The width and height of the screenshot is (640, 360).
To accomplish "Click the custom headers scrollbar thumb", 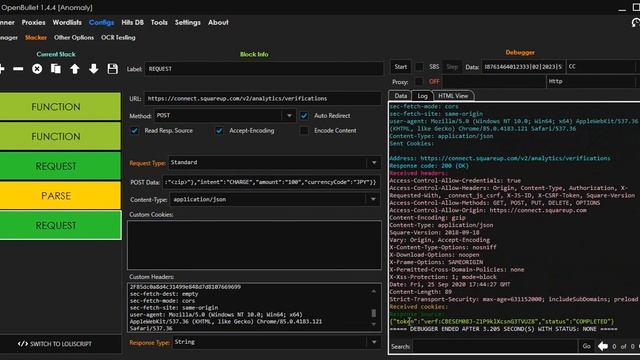I will click(x=373, y=313).
